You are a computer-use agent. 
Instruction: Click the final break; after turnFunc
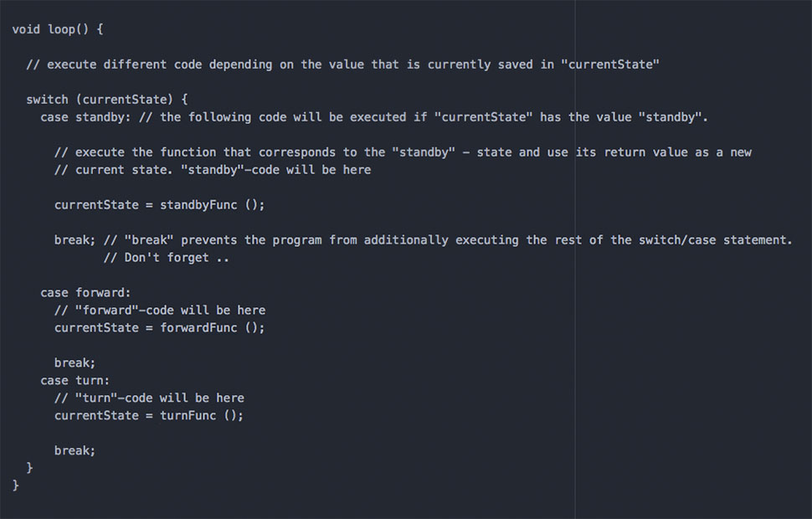[75, 450]
